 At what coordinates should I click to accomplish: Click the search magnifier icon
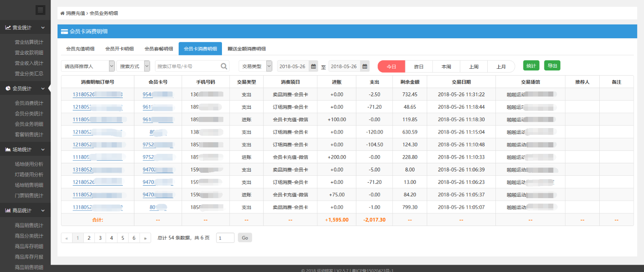(224, 66)
